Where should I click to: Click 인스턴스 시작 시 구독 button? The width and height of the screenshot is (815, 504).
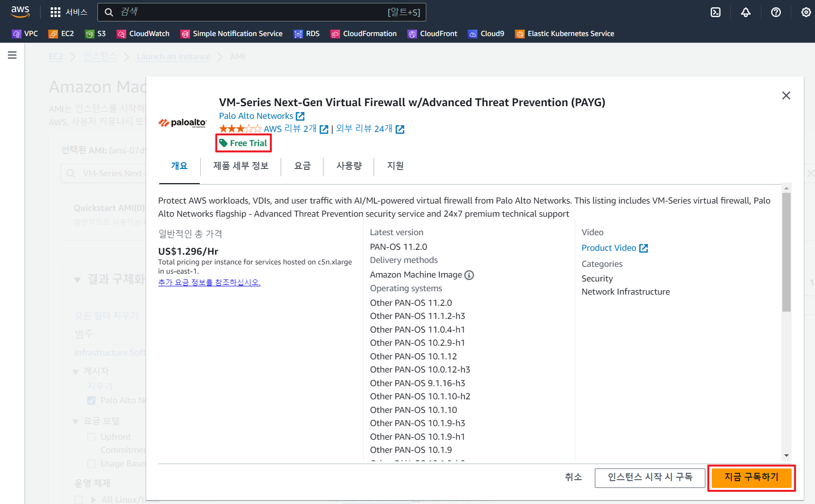click(650, 477)
